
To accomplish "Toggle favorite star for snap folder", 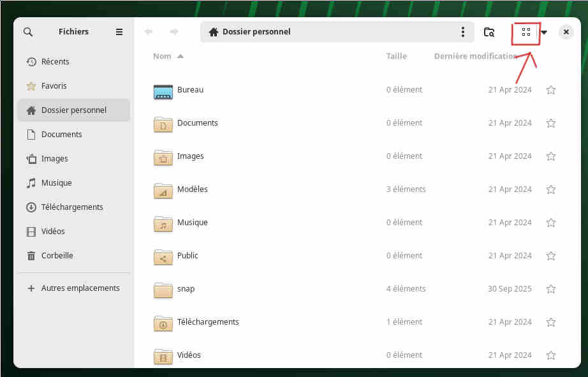I will tap(551, 289).
